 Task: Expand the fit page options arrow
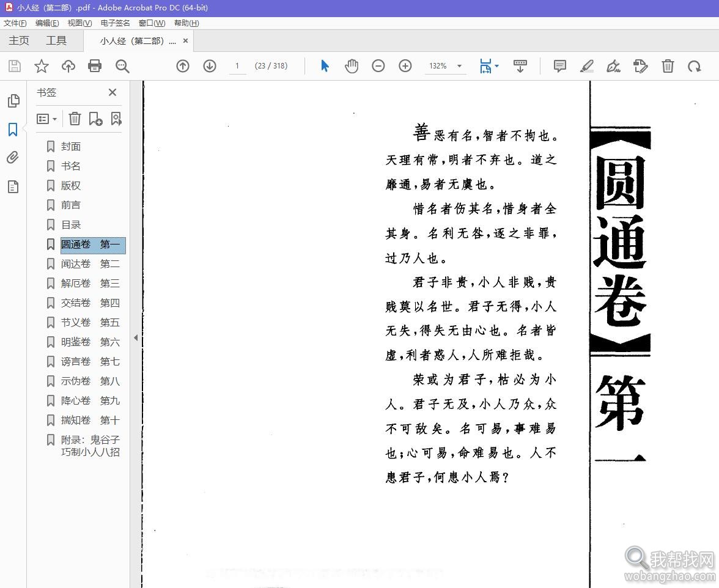click(x=497, y=66)
